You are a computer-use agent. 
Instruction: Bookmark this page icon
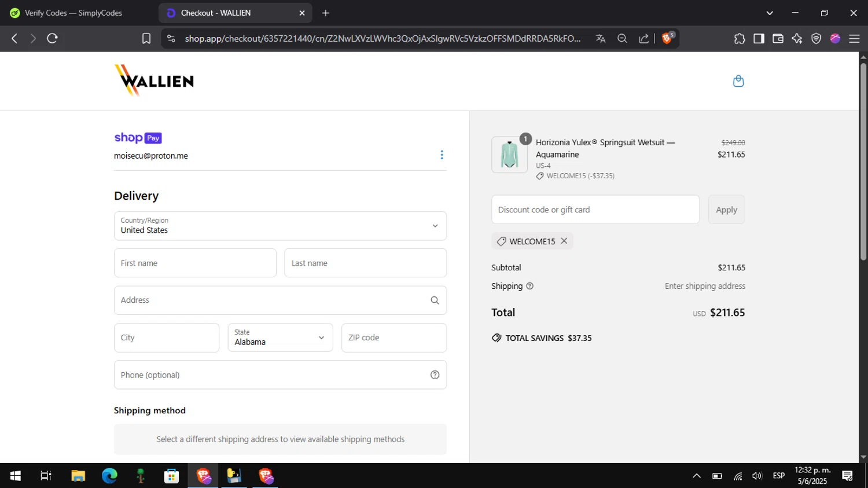click(x=146, y=38)
